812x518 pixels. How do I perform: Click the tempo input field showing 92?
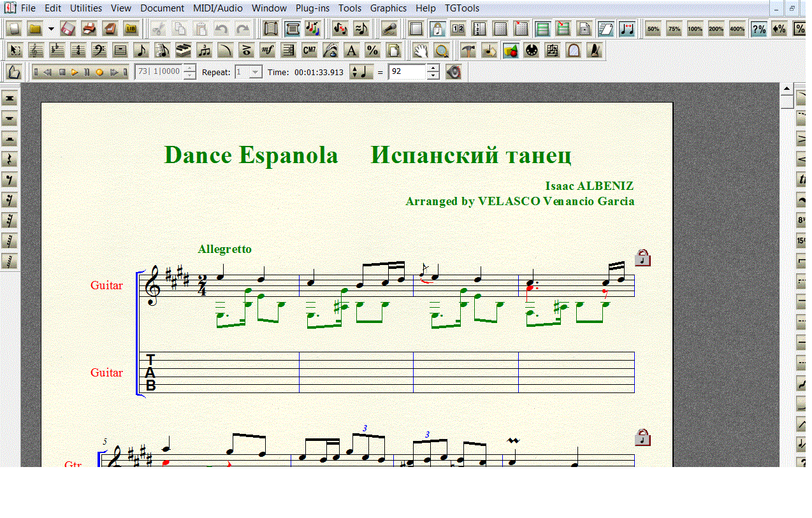(407, 72)
